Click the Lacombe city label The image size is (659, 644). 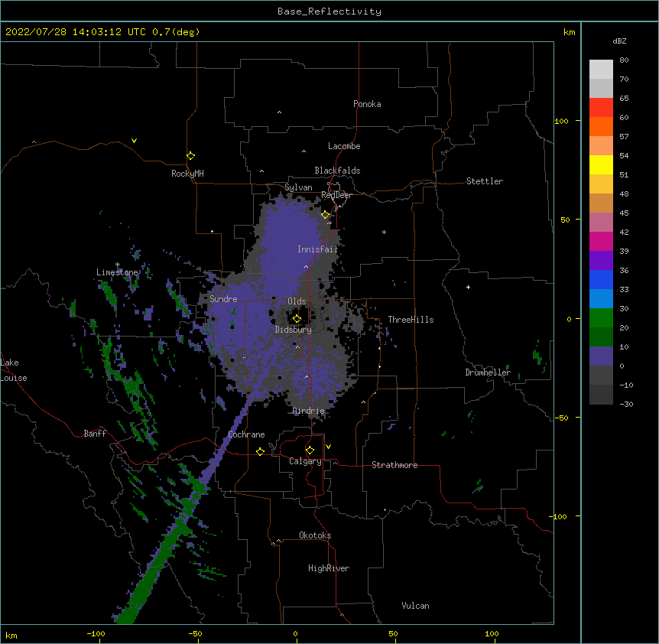344,146
